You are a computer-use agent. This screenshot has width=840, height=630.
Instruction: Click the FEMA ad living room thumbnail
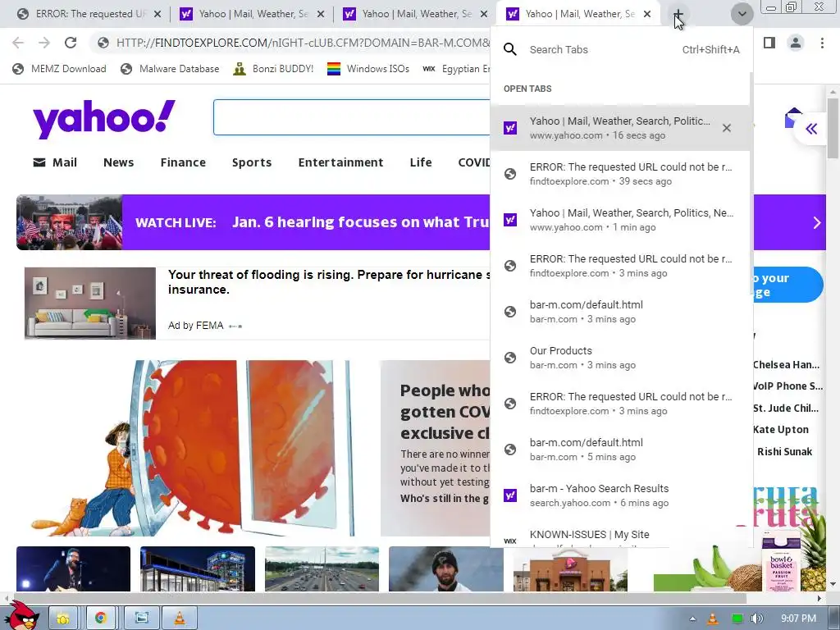click(x=90, y=304)
